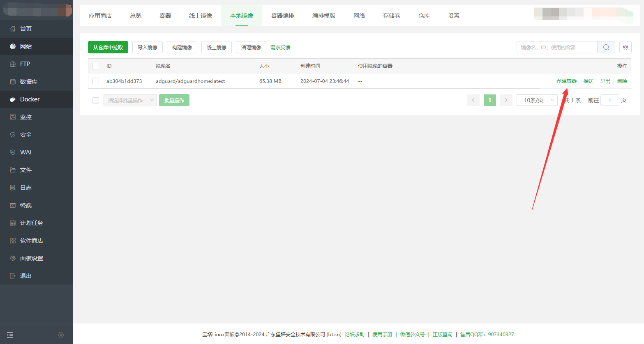Click the WAF shield icon in sidebar
Viewport: 644px width, 344px height.
pyautogui.click(x=13, y=152)
